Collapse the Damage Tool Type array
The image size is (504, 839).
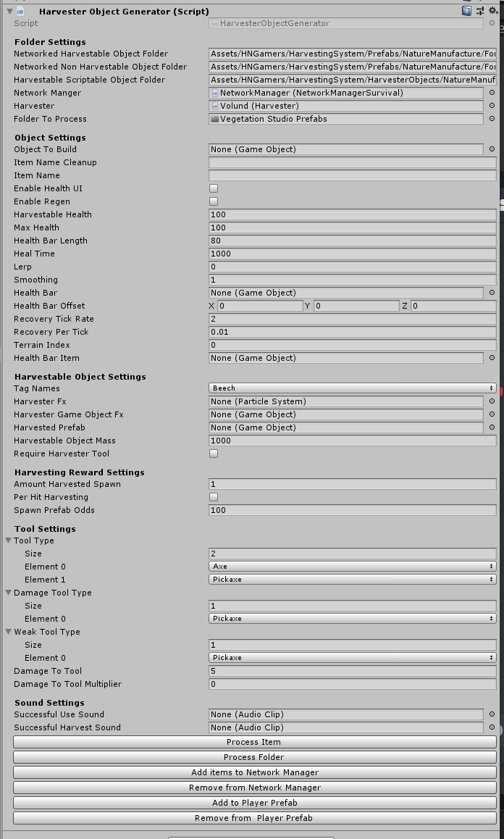pyautogui.click(x=9, y=593)
